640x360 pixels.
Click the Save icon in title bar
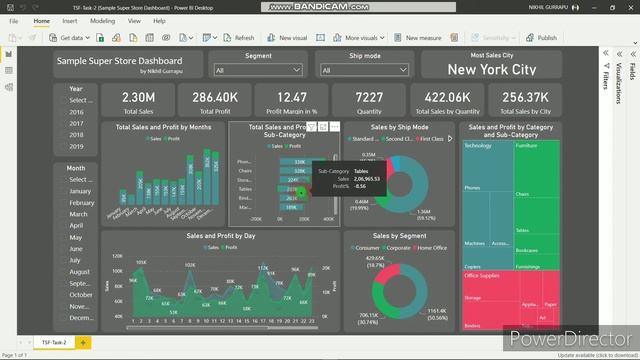point(11,7)
